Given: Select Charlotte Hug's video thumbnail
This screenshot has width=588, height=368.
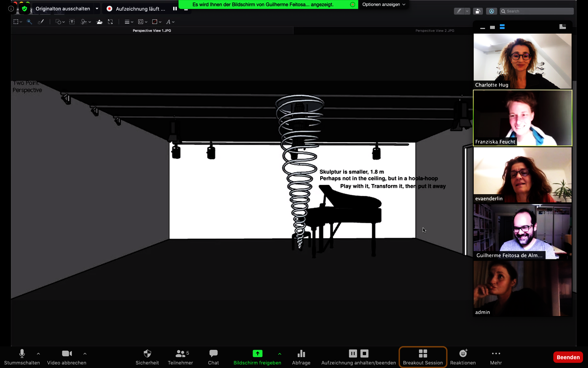Looking at the screenshot, I should point(522,61).
